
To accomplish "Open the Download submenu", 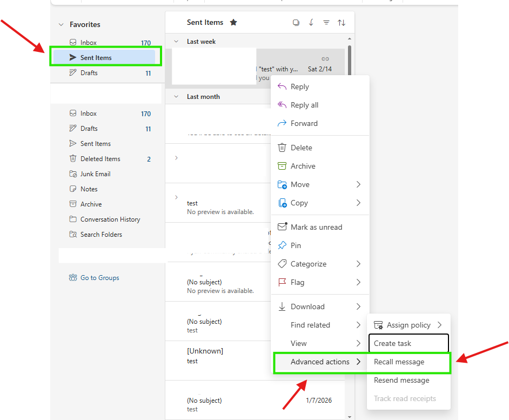I will pos(320,306).
